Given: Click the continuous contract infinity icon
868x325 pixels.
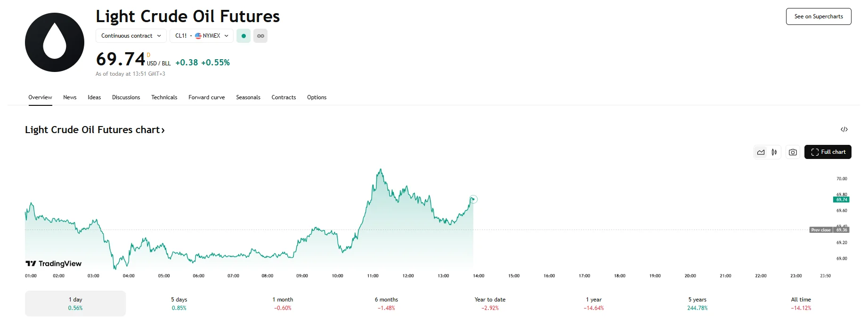Looking at the screenshot, I should pyautogui.click(x=260, y=36).
